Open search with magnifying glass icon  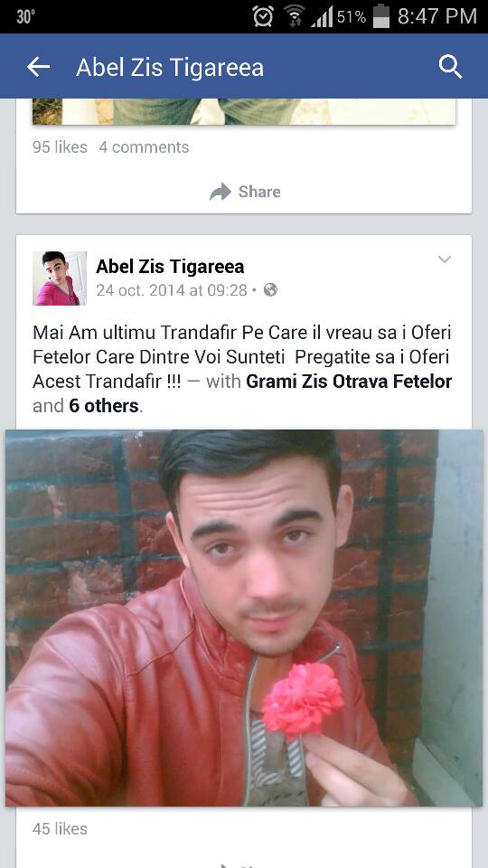(x=450, y=67)
